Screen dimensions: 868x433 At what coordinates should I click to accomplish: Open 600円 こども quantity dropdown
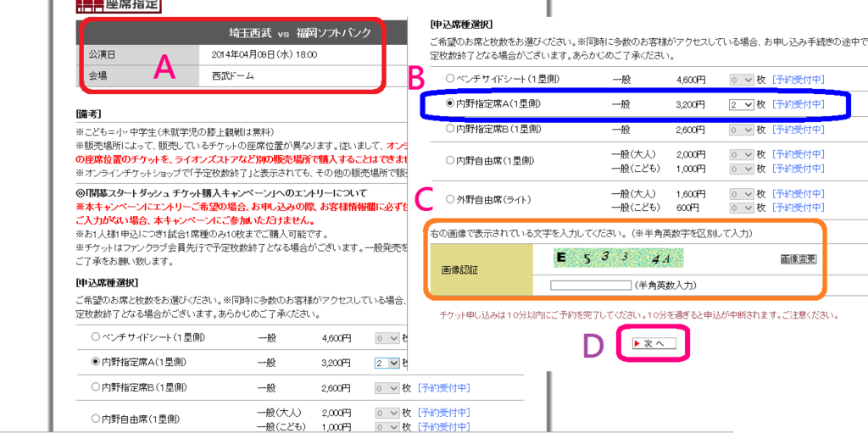click(742, 208)
